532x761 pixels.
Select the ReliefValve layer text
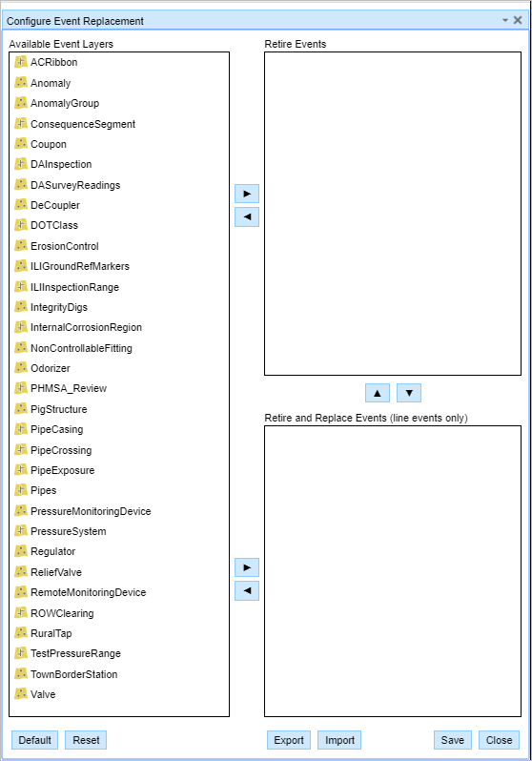click(56, 572)
